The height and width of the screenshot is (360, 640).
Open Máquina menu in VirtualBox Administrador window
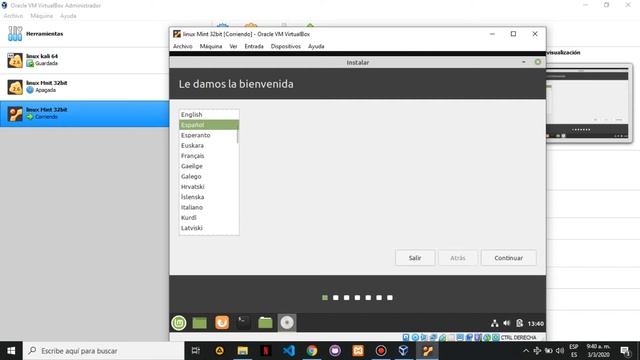point(42,16)
